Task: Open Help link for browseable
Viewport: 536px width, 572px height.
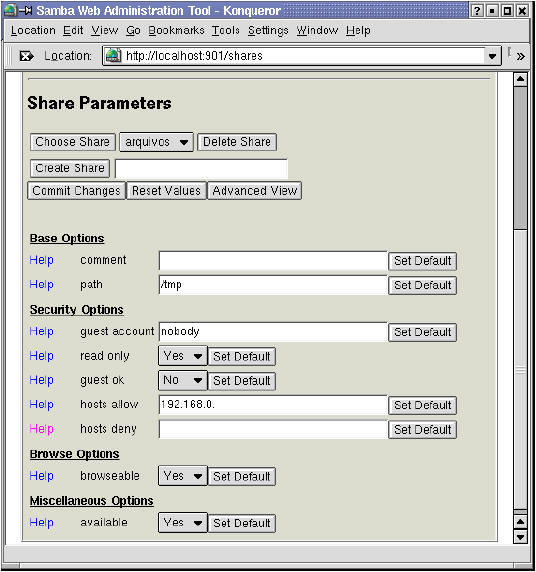Action: 41,476
